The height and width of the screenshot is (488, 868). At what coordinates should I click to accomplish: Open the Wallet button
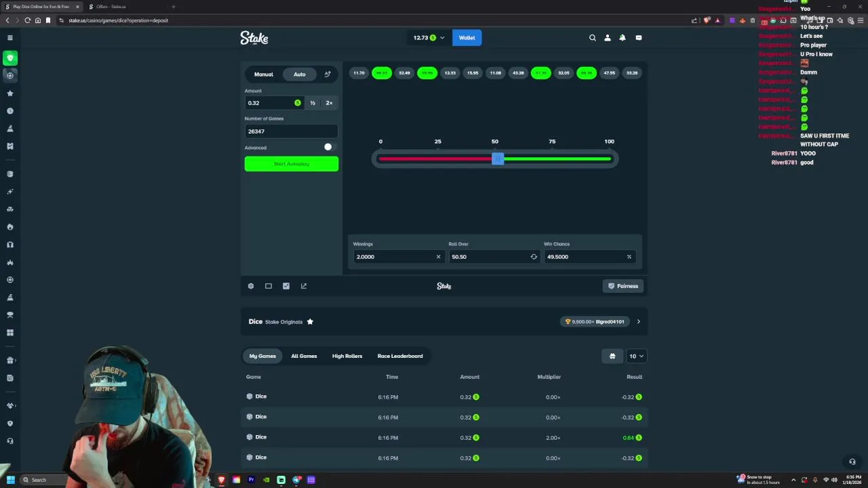pos(467,38)
